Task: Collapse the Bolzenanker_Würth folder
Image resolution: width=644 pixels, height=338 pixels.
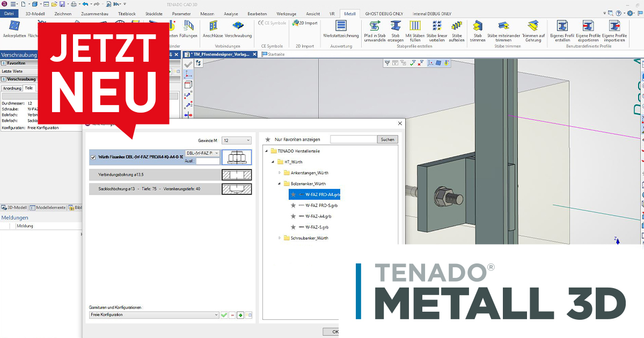Action: tap(280, 183)
